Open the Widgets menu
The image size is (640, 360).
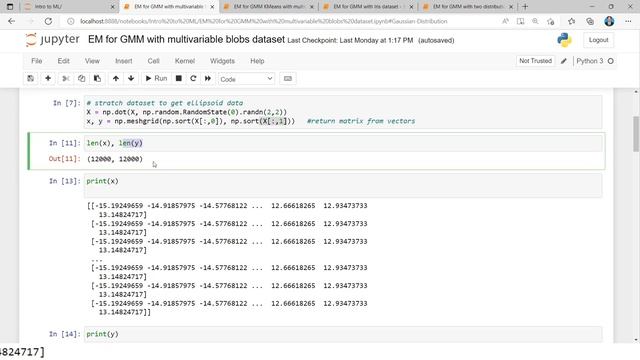222,61
